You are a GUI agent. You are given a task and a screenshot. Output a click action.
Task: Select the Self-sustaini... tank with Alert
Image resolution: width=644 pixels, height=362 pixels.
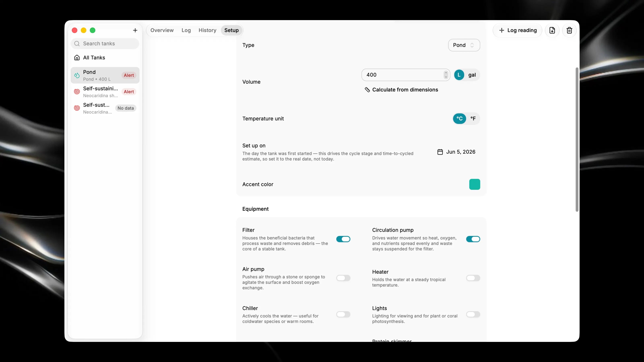tap(105, 92)
